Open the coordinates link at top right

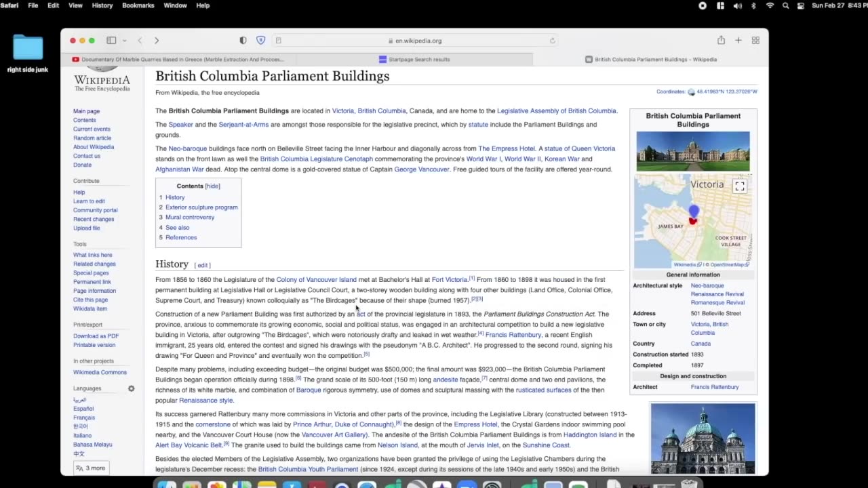pyautogui.click(x=727, y=91)
